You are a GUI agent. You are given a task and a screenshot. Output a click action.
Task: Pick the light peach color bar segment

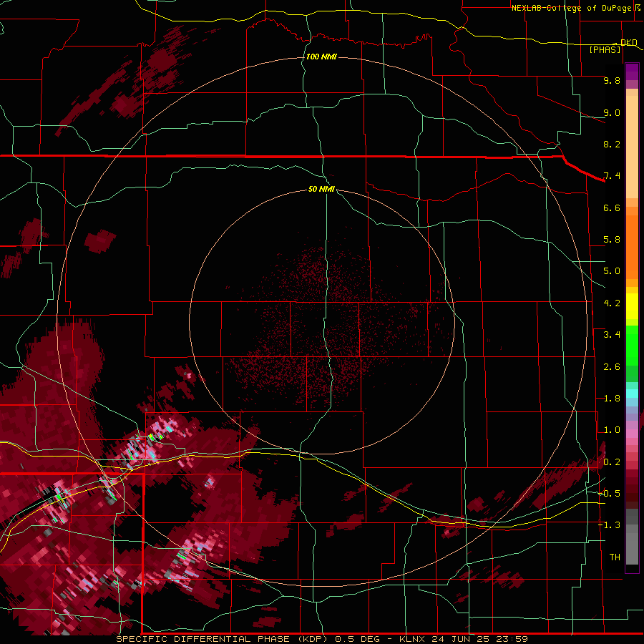pyautogui.click(x=632, y=147)
